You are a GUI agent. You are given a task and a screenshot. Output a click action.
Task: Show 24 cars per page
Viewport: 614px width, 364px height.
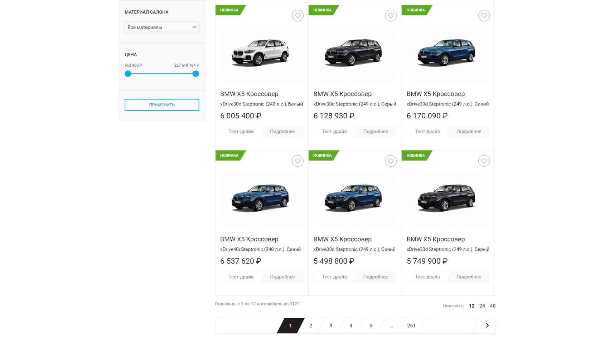click(482, 306)
